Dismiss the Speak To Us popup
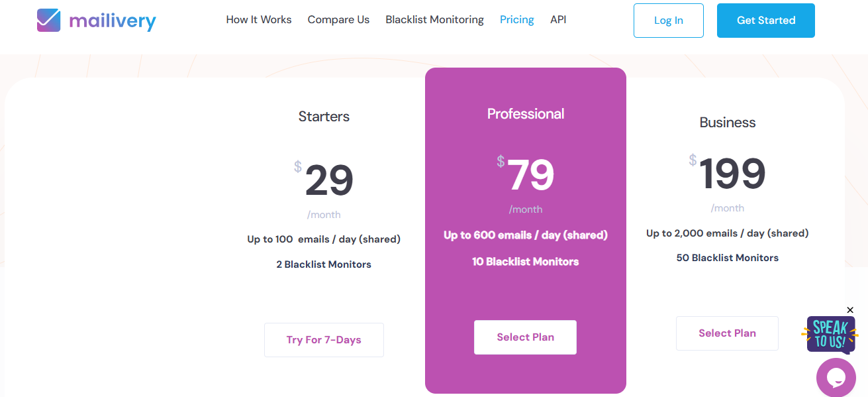Screen dimensions: 868x397 (x=850, y=310)
